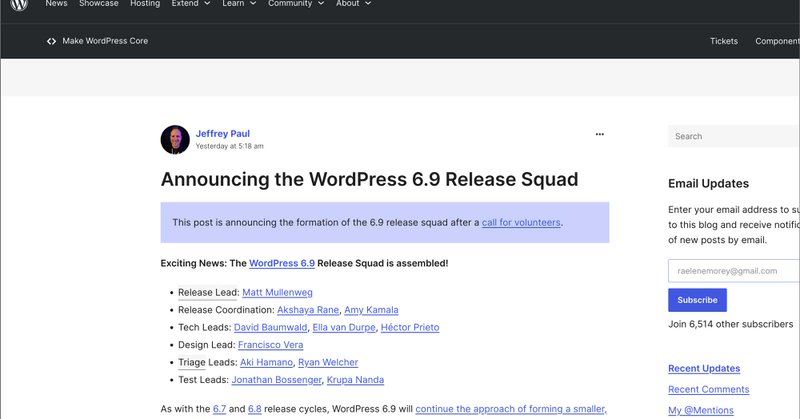Go to the Showcase page

click(x=98, y=4)
